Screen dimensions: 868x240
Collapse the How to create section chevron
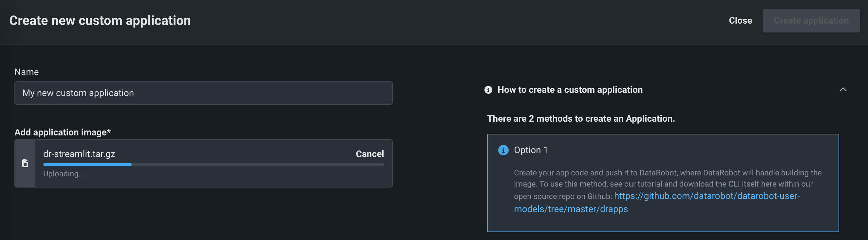tap(843, 90)
